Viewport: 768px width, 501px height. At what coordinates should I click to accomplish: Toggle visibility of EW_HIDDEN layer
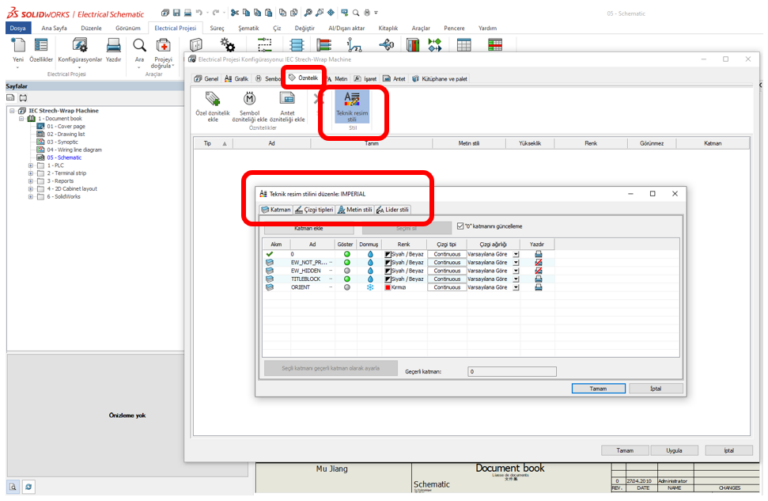pyautogui.click(x=344, y=270)
